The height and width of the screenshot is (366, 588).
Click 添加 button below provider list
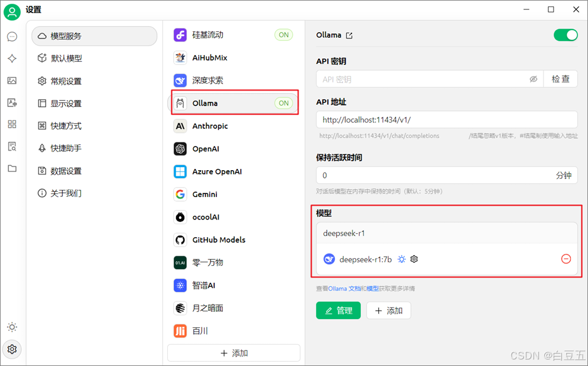point(234,353)
